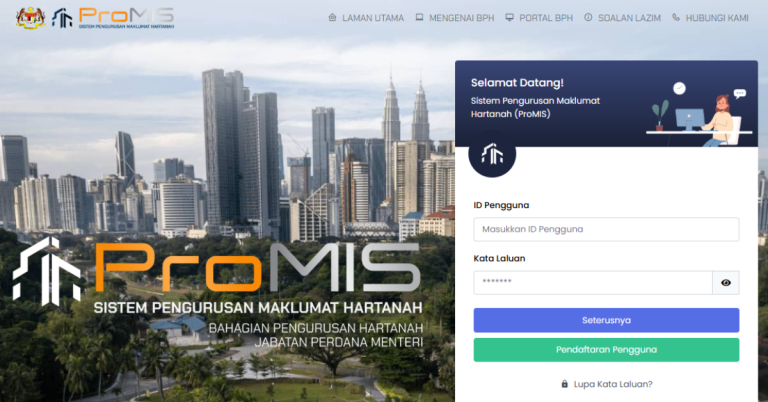Open the Hubungi Kami menu item
The image size is (768, 402).
710,18
